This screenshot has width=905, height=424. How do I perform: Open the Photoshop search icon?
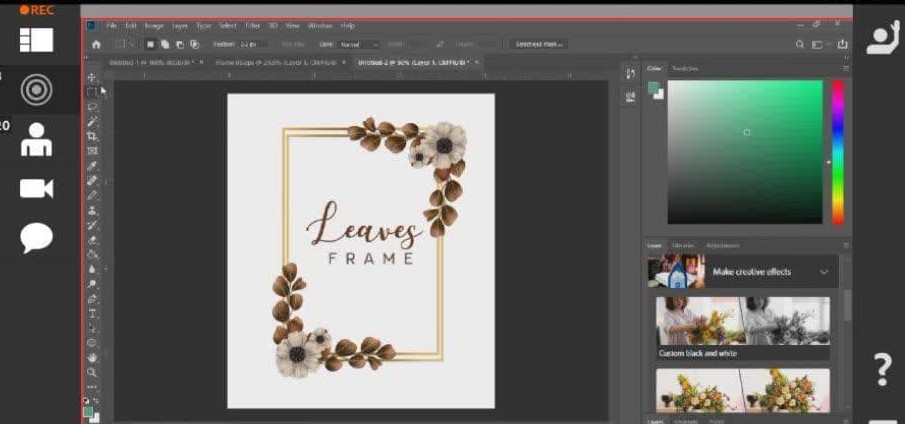click(800, 44)
